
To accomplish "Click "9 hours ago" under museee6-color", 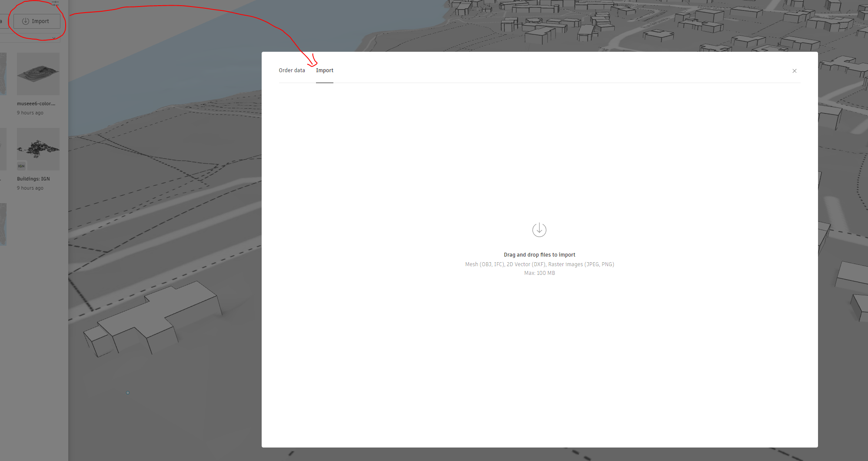I will coord(30,113).
